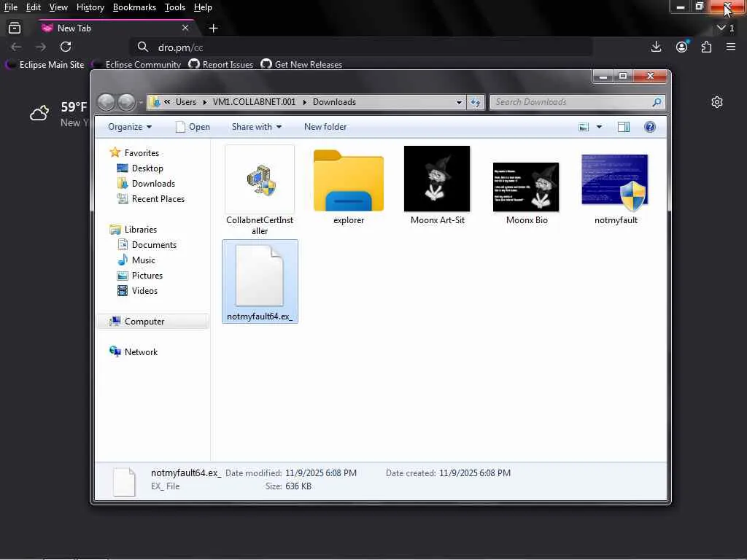Image resolution: width=747 pixels, height=560 pixels.
Task: Open Music library
Action: point(136,260)
